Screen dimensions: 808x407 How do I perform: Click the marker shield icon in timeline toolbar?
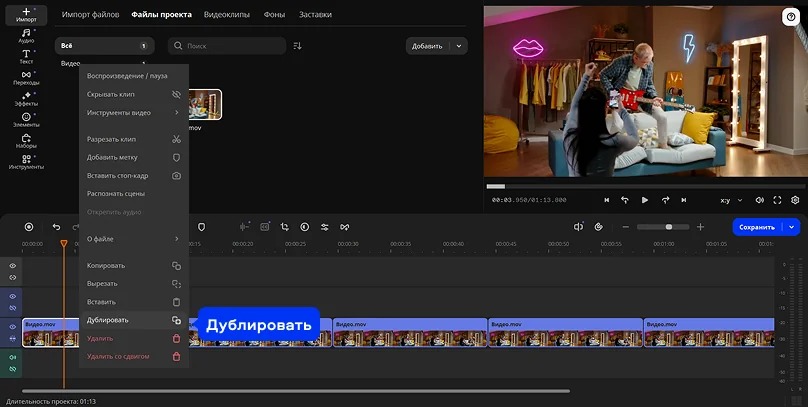(201, 227)
